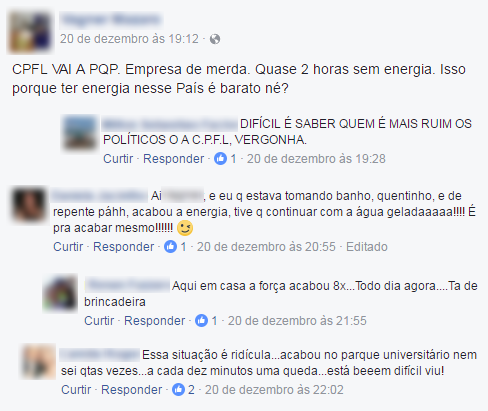Open the avatar of the 'tomando banho' commenter
This screenshot has width=488, height=411.
[29, 204]
